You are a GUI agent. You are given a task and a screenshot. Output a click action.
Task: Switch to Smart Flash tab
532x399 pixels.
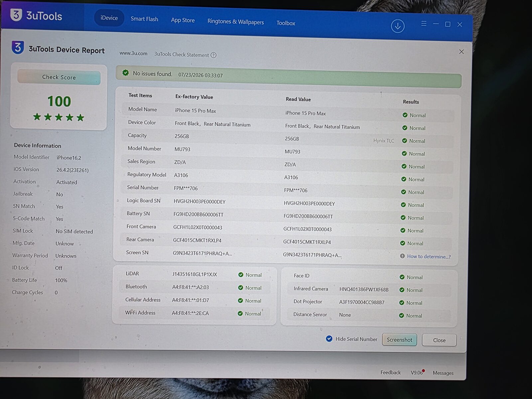pos(144,19)
